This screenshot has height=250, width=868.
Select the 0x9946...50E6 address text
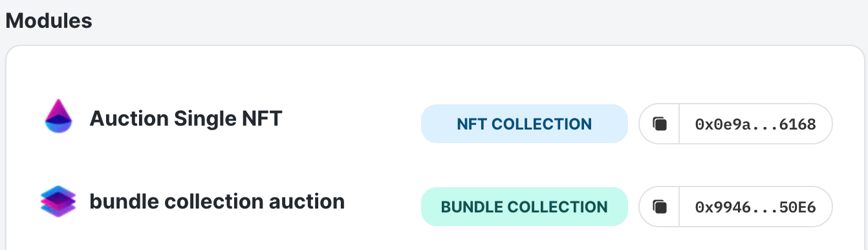(x=755, y=207)
